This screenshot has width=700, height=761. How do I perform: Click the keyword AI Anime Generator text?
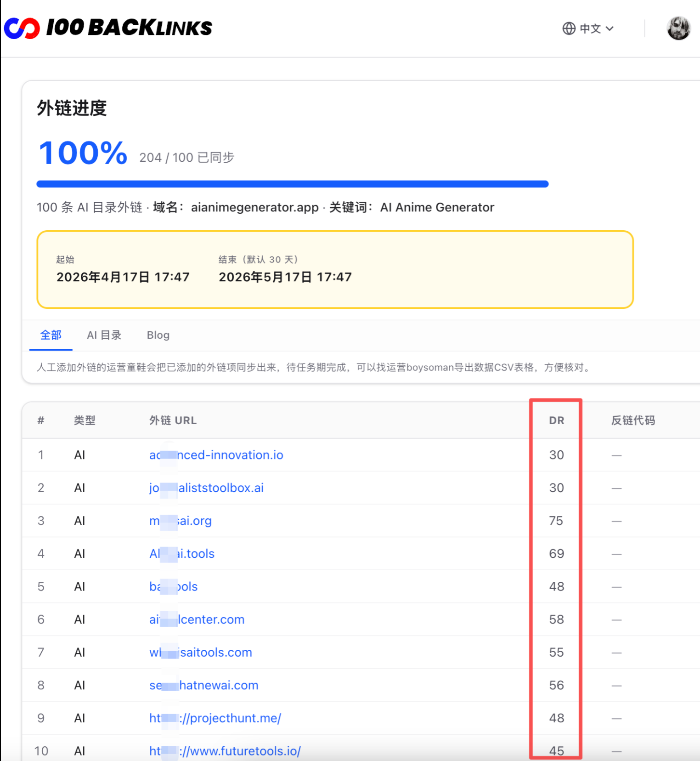pyautogui.click(x=437, y=207)
